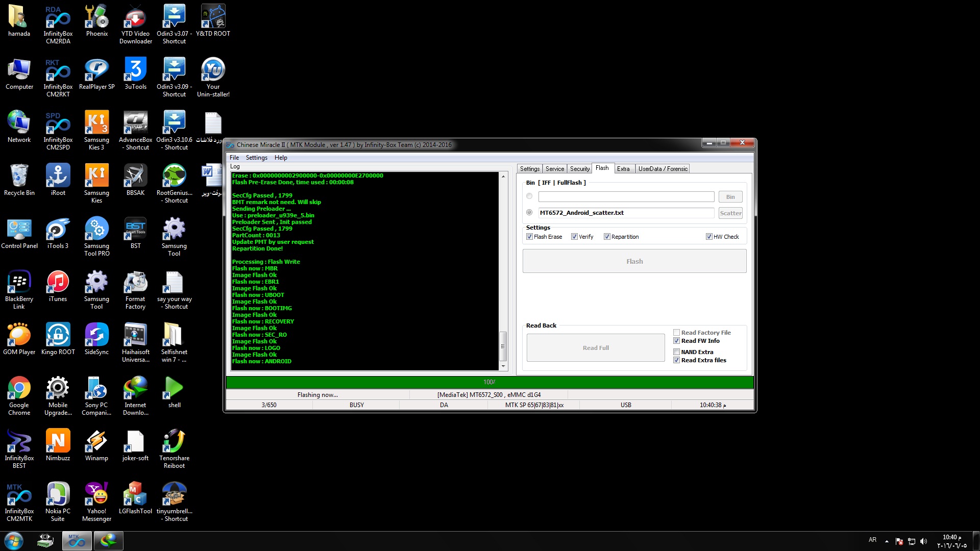980x551 pixels.
Task: Click the Flash button
Action: [634, 261]
